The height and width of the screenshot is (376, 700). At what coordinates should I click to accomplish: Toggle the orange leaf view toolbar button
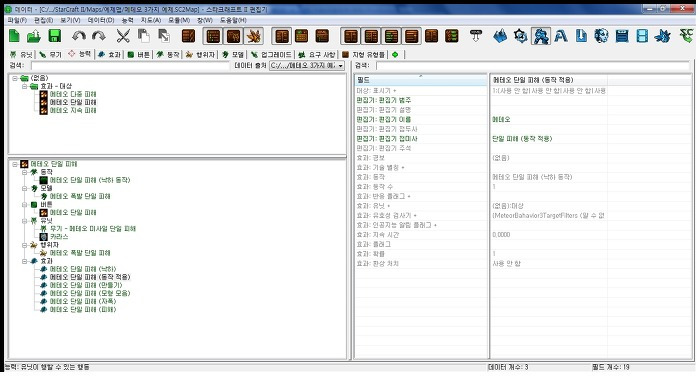(254, 36)
